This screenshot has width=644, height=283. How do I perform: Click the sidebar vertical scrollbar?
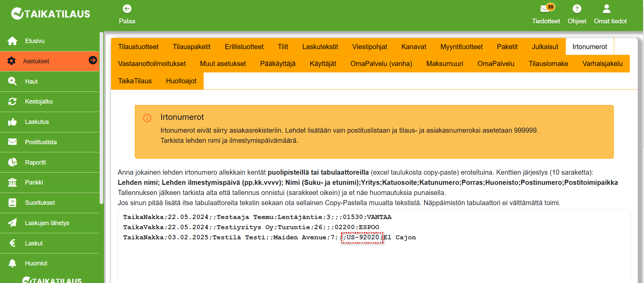click(x=101, y=118)
